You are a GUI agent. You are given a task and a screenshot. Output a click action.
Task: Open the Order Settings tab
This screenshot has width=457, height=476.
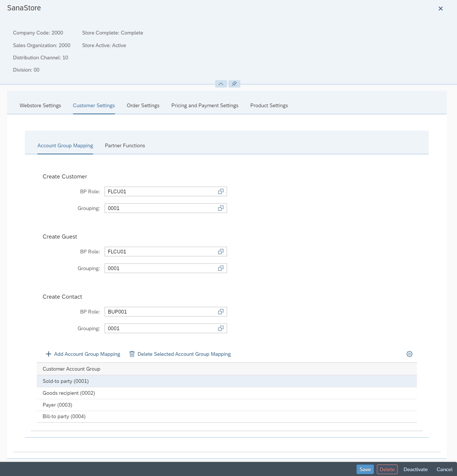coord(143,105)
